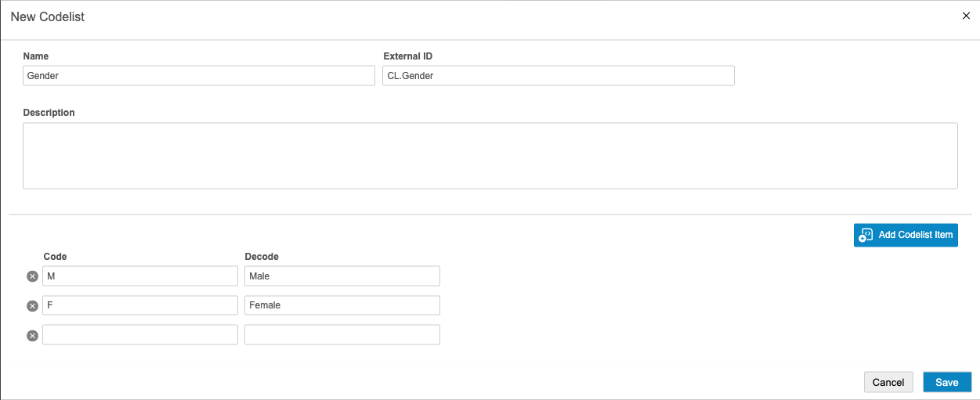
Task: Edit the Decode field containing Female
Action: 342,305
